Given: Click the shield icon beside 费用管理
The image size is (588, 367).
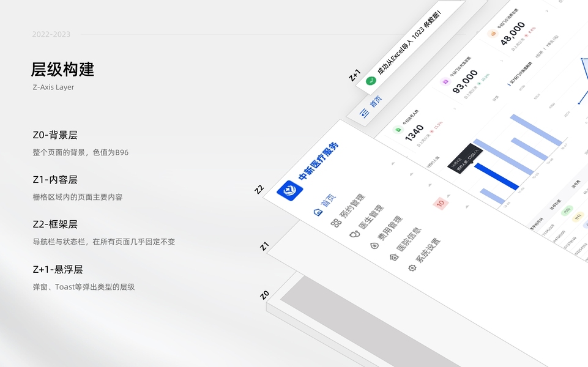Looking at the screenshot, I should coord(374,245).
